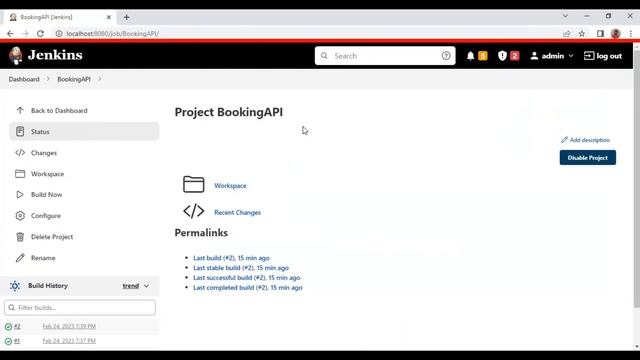Expand the Build History trend chevron
Viewport: 640px width, 360px height.
147,286
